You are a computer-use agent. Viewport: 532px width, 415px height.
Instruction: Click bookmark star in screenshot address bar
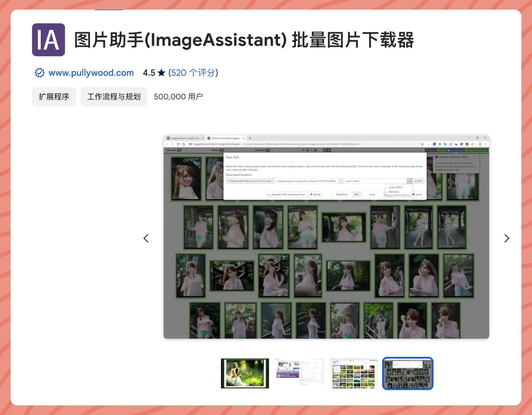coord(422,144)
